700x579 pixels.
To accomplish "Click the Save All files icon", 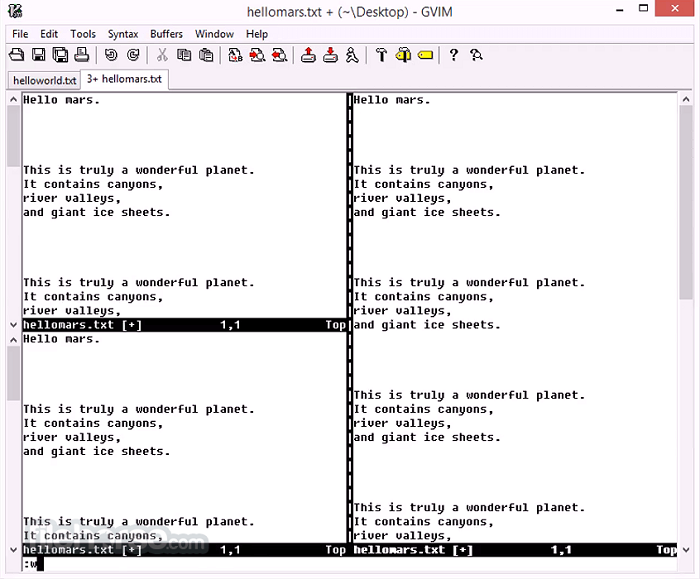I will (x=60, y=55).
